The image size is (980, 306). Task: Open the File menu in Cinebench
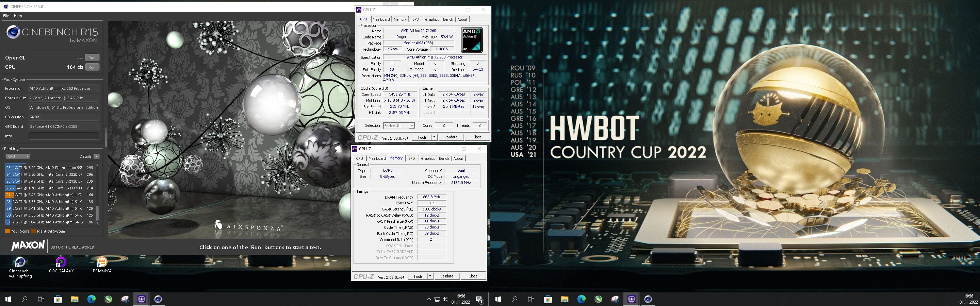(6, 16)
